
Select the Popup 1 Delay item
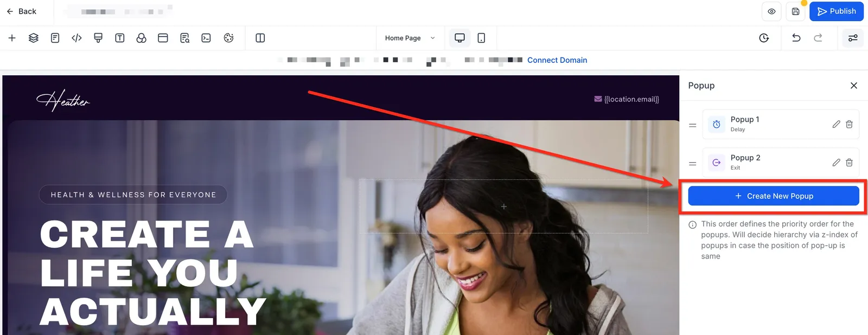780,124
